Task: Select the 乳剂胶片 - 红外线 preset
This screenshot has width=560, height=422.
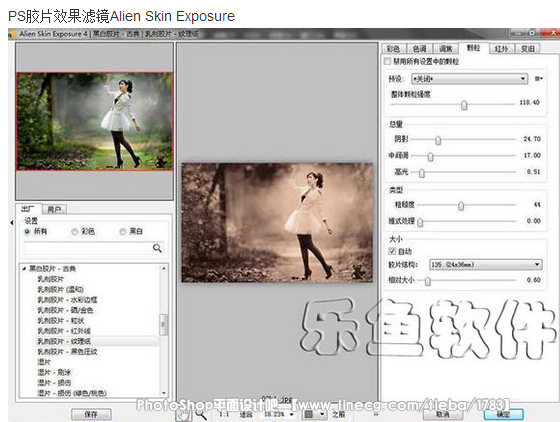Action: point(64,331)
